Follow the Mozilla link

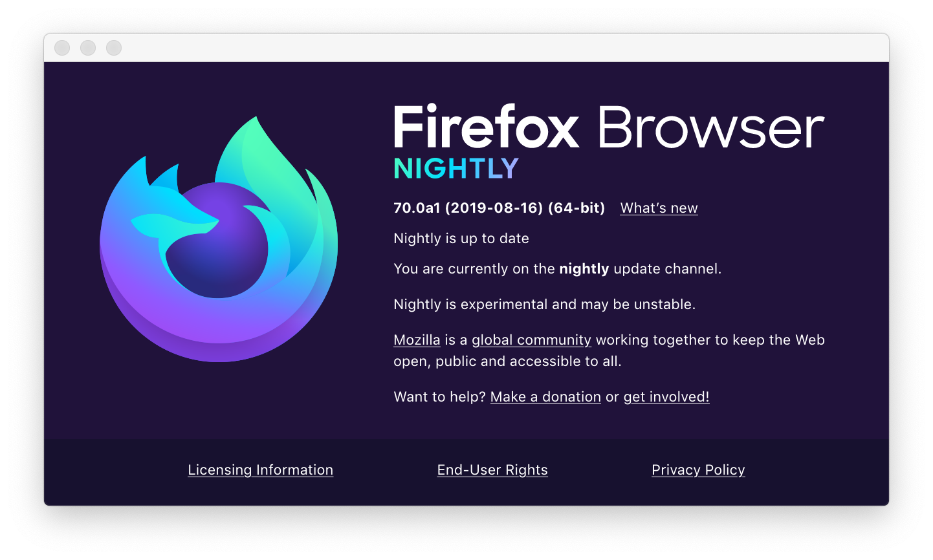pyautogui.click(x=417, y=340)
